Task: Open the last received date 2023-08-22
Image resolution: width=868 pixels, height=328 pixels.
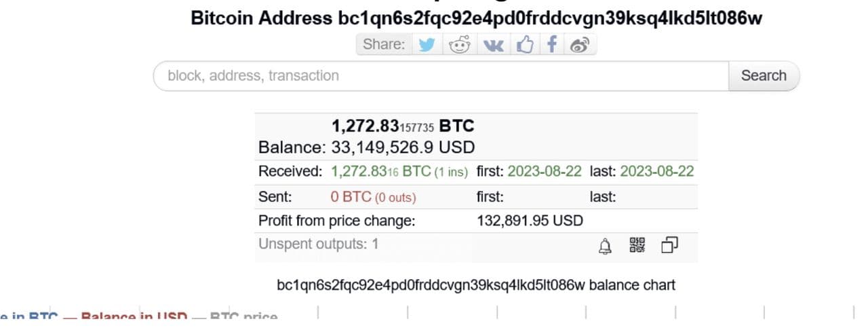Action: tap(656, 172)
